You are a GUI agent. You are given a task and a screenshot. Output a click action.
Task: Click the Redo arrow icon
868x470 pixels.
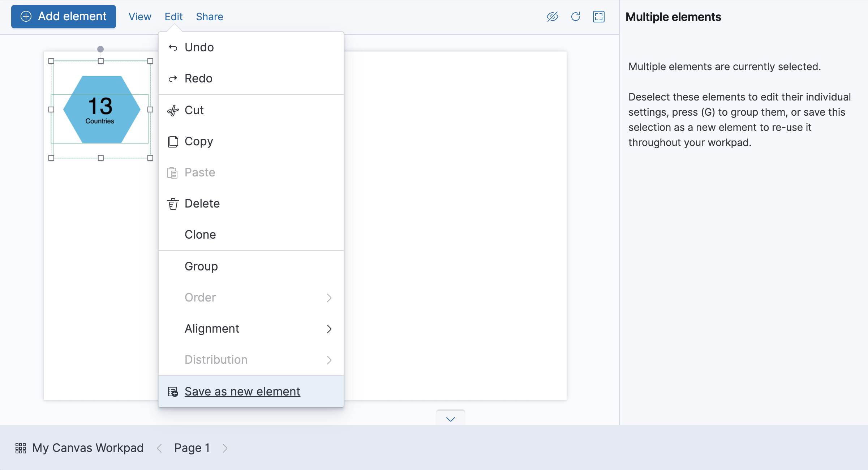173,78
